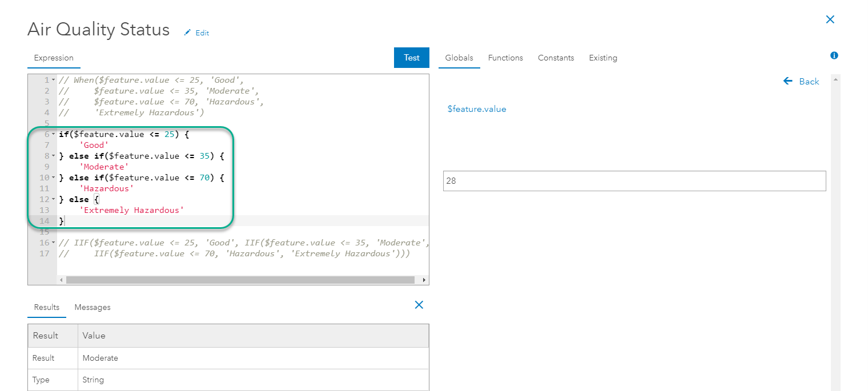The width and height of the screenshot is (868, 391).
Task: Run the expression with Test button
Action: 411,58
